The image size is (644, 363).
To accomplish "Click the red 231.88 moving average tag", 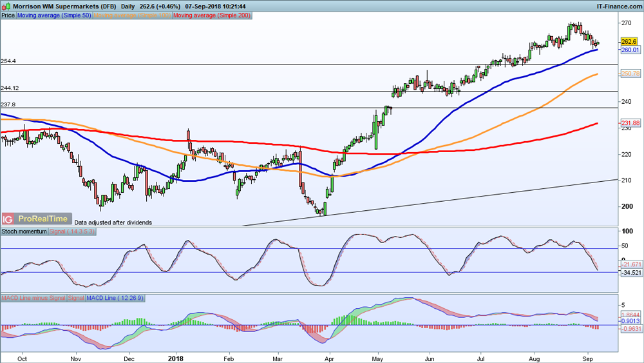I will 630,123.
